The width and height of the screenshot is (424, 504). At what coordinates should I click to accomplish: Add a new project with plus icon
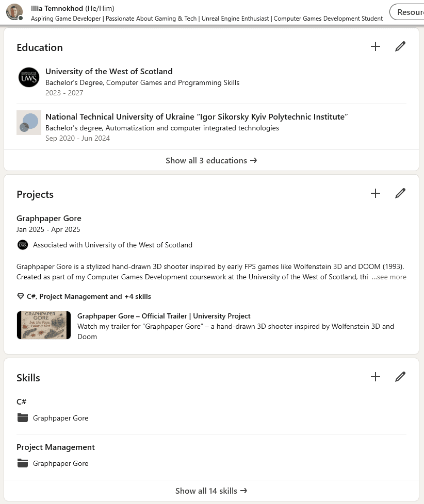(376, 193)
